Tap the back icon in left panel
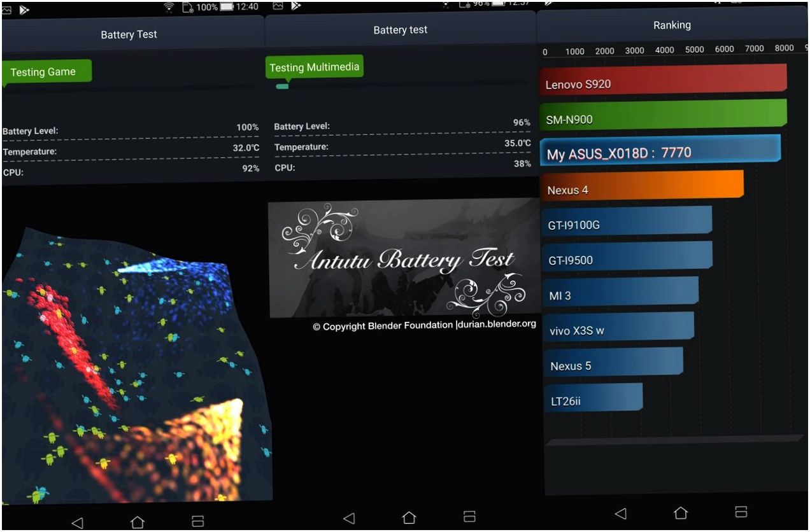This screenshot has height=532, width=810. pyautogui.click(x=77, y=523)
